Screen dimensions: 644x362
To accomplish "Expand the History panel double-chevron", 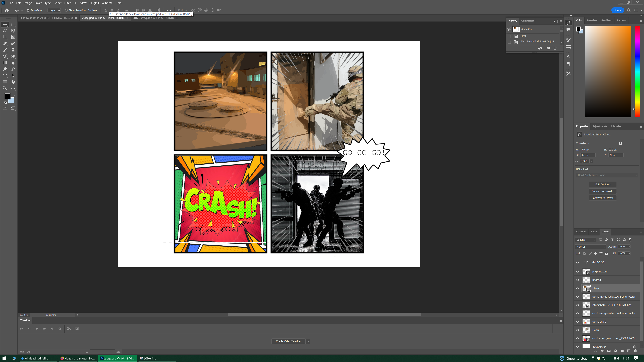I will [x=554, y=21].
